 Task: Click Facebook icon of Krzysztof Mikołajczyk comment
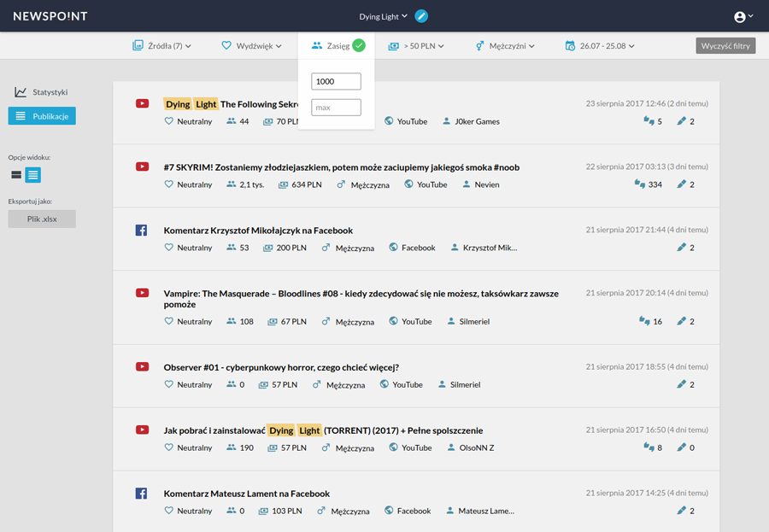coord(141,230)
